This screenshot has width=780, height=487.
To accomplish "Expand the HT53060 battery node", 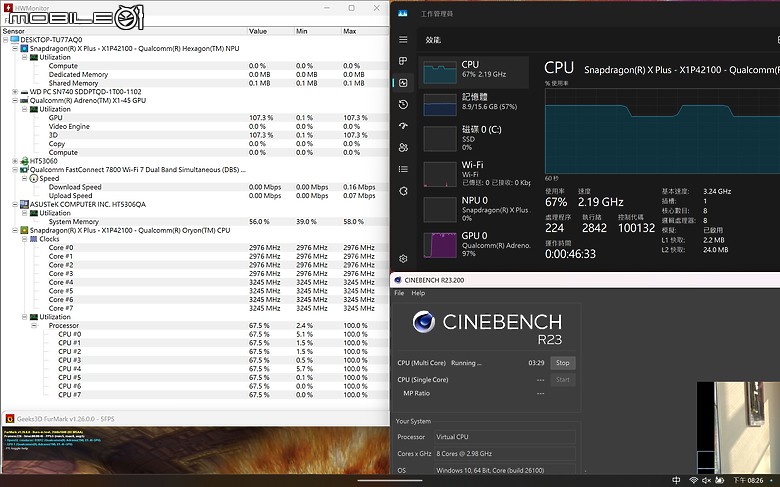I will 15,161.
